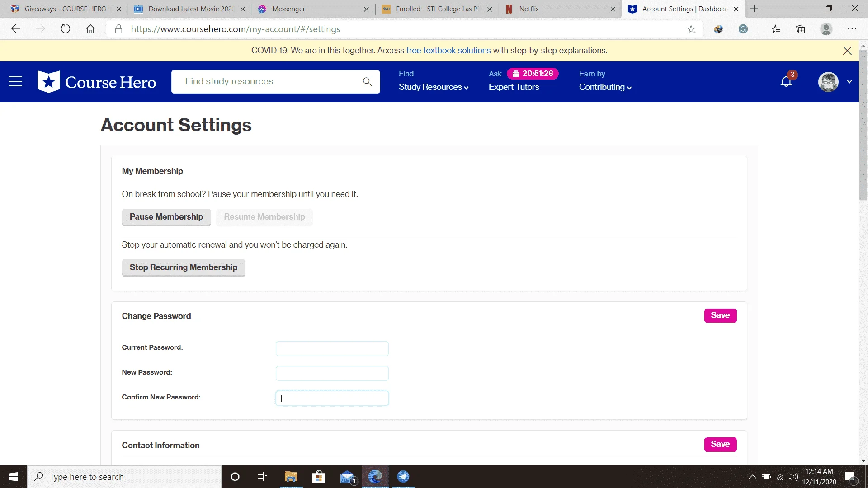Image resolution: width=868 pixels, height=488 pixels.
Task: Click Pause Membership button
Action: pos(166,217)
